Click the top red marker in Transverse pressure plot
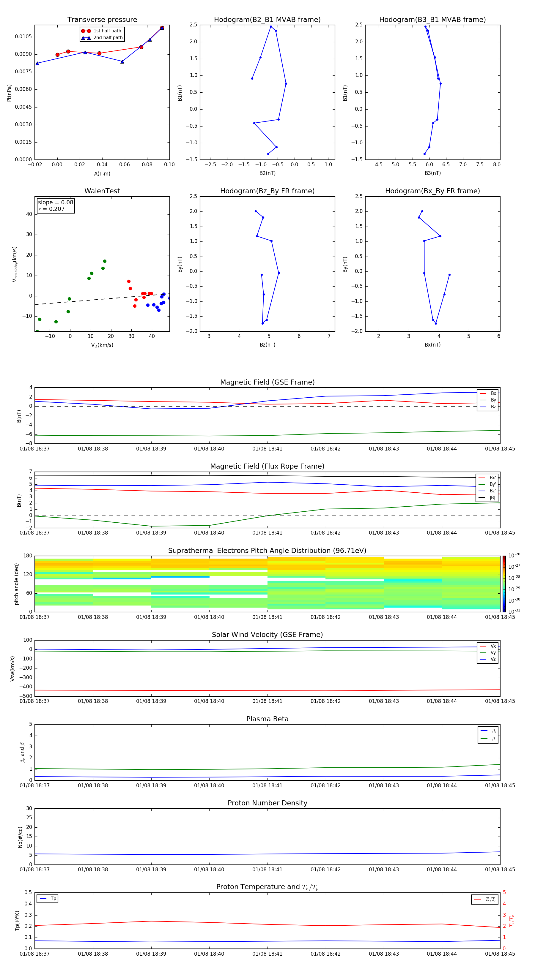This screenshot has width=535, height=980. coord(162,28)
